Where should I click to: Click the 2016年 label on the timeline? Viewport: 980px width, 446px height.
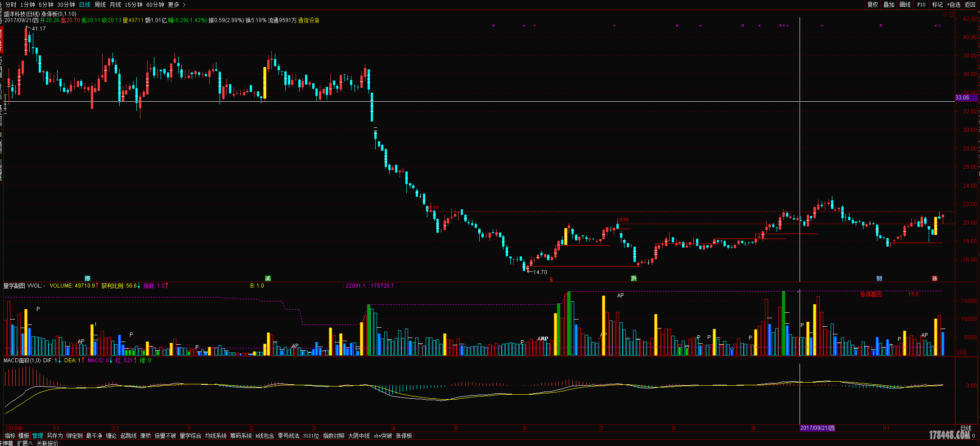coord(14,428)
